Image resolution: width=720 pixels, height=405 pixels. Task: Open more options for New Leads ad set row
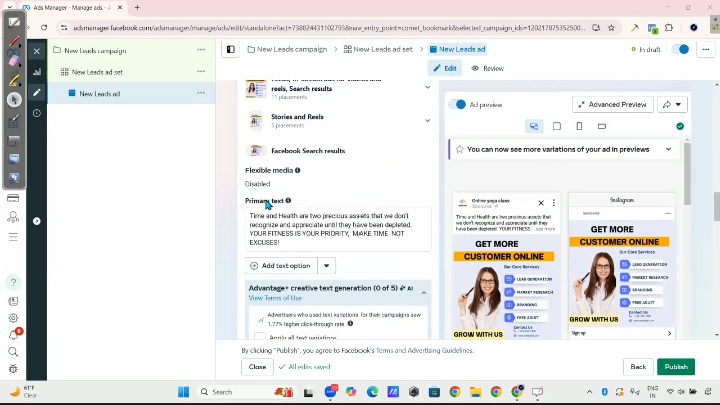point(201,71)
